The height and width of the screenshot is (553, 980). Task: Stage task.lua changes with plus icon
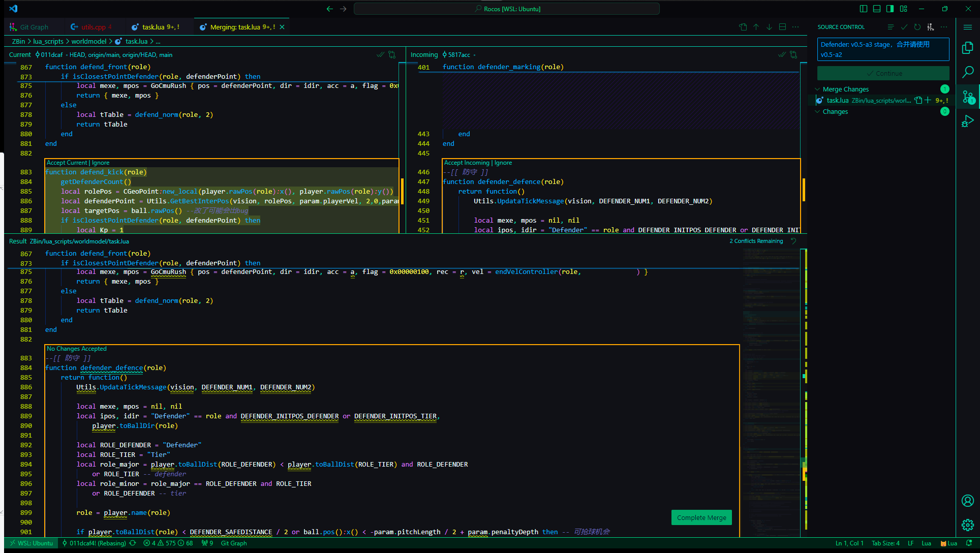(928, 100)
